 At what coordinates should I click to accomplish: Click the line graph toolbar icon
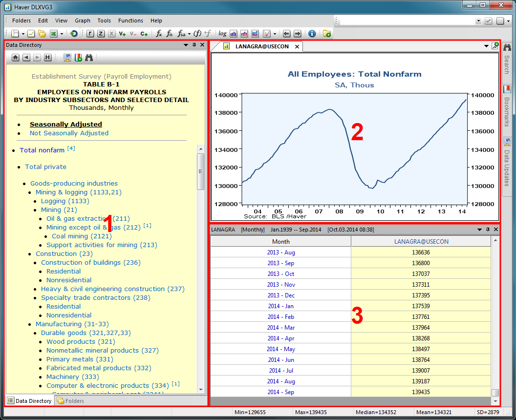[31, 34]
